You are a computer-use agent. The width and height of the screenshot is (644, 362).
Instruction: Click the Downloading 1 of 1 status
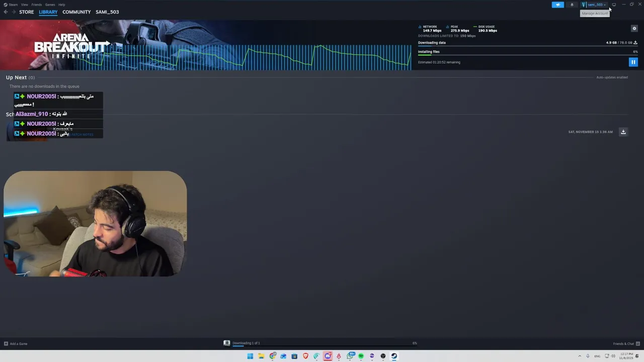pos(246,343)
